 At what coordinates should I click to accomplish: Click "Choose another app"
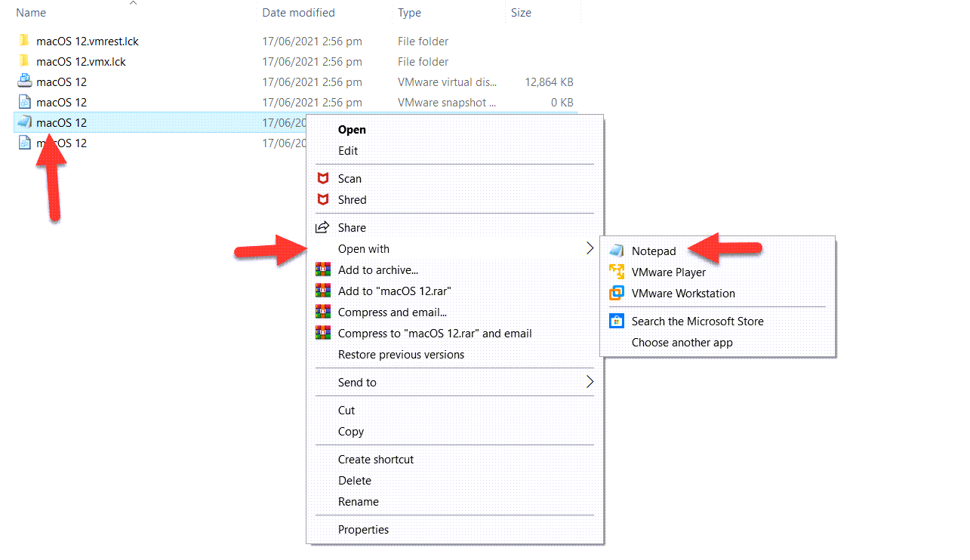(682, 342)
